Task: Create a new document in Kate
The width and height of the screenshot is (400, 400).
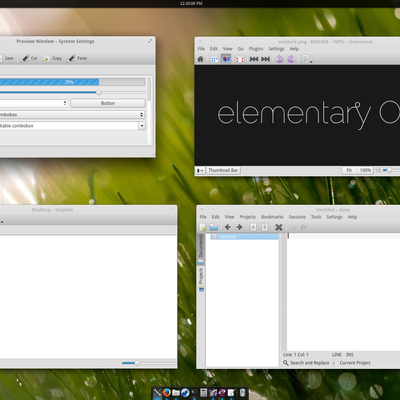Action: [202, 227]
